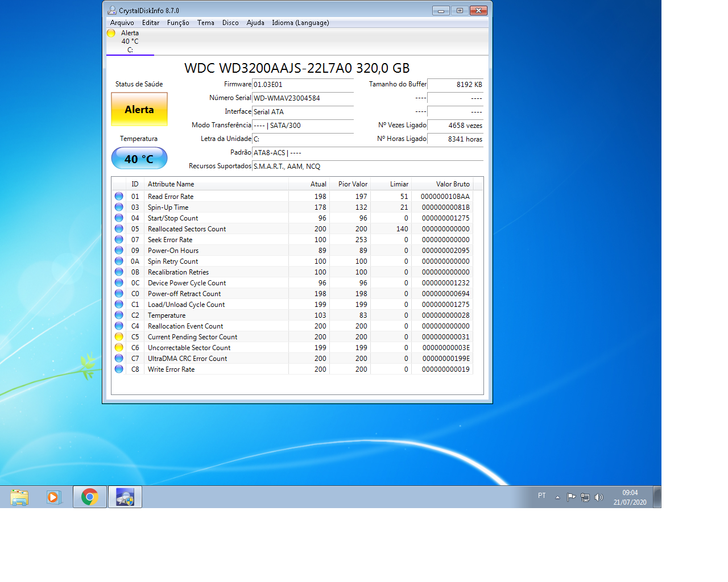Open the Idioma (Language) menu
The image size is (728, 582).
click(x=300, y=23)
